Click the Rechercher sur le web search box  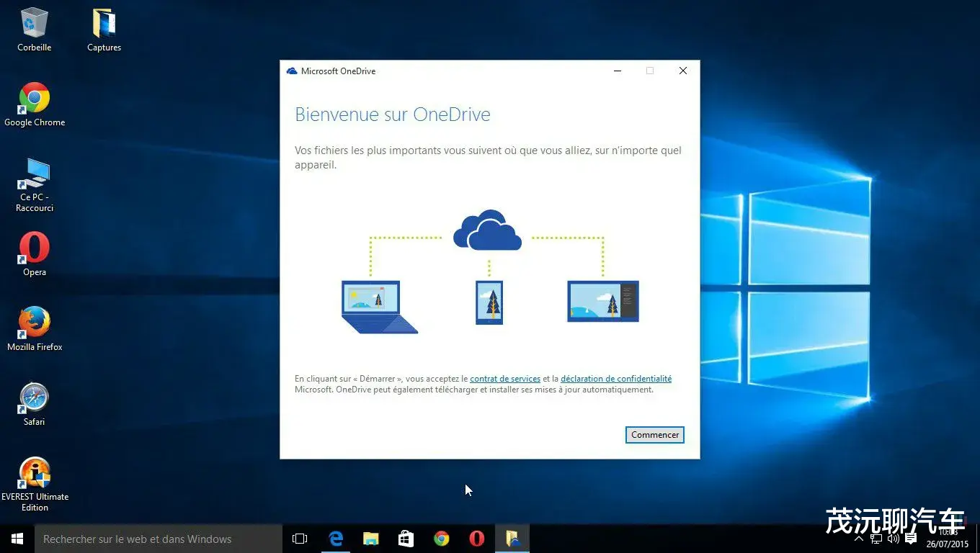pyautogui.click(x=159, y=539)
